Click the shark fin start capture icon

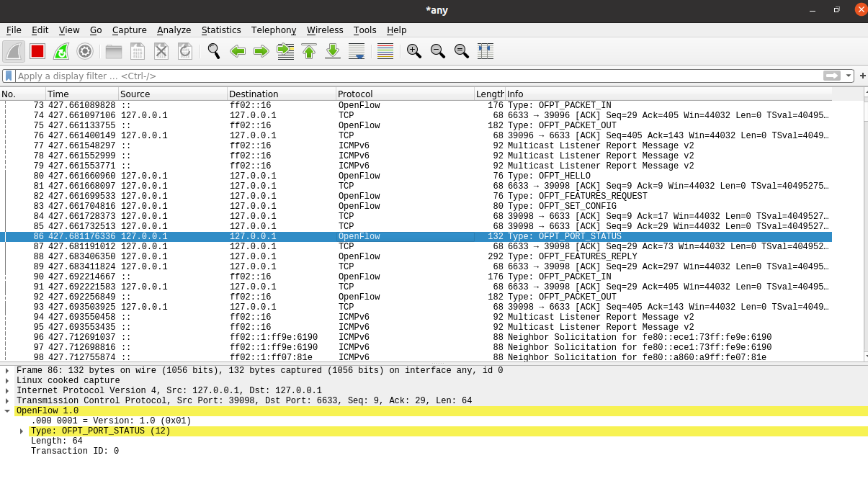(14, 51)
